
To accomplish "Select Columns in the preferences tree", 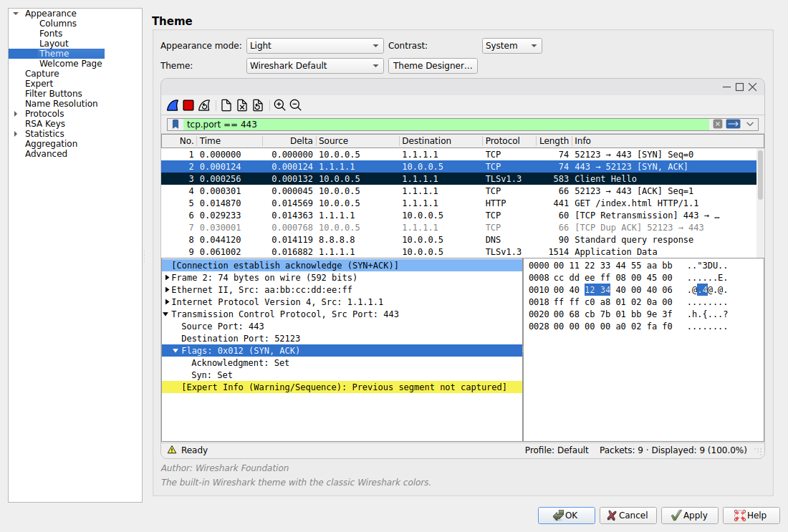I will tap(58, 24).
